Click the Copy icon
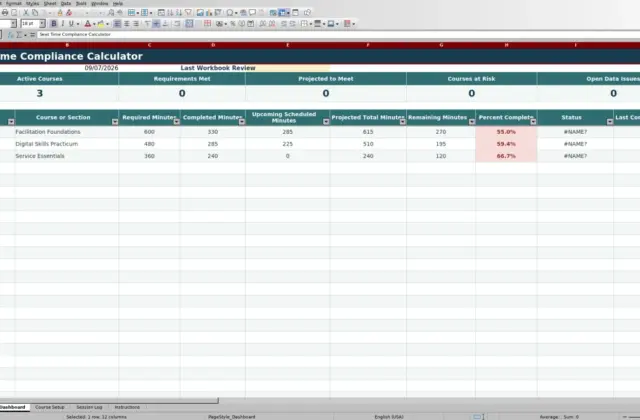Image resolution: width=640 pixels, height=420 pixels. pyautogui.click(x=35, y=13)
